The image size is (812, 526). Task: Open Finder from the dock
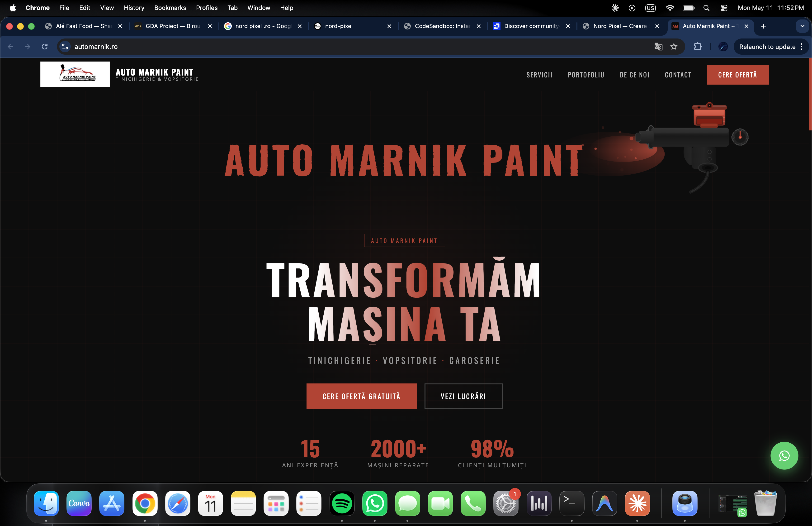click(46, 503)
